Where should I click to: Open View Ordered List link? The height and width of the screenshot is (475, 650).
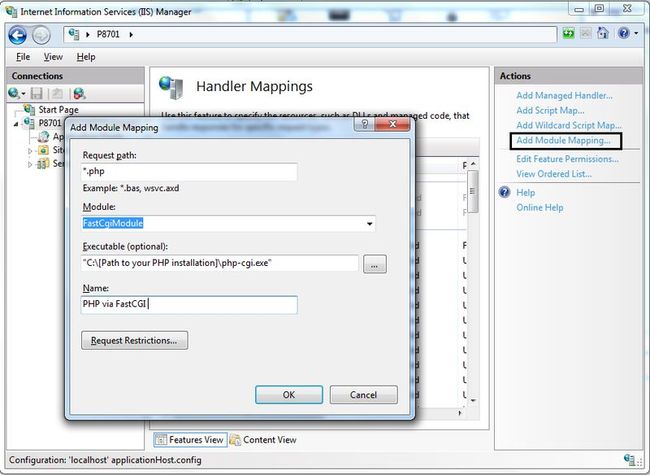(x=554, y=174)
